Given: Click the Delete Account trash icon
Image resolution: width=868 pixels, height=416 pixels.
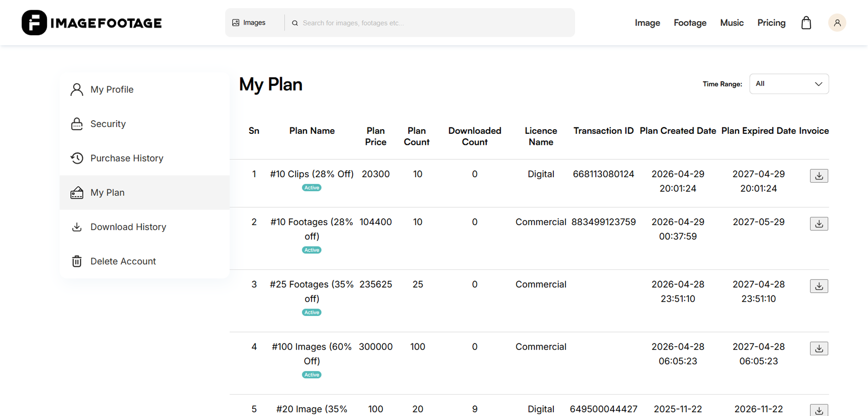Looking at the screenshot, I should pyautogui.click(x=77, y=261).
